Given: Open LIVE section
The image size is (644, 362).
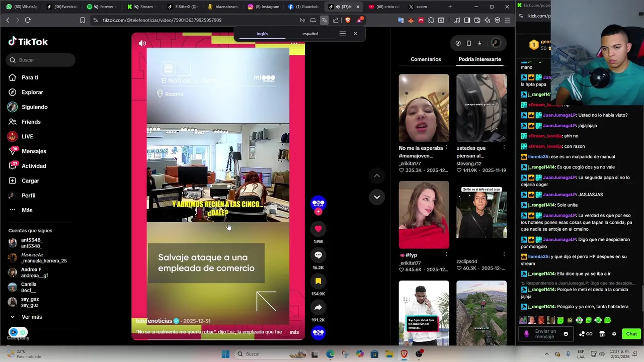Looking at the screenshot, I should tap(27, 137).
